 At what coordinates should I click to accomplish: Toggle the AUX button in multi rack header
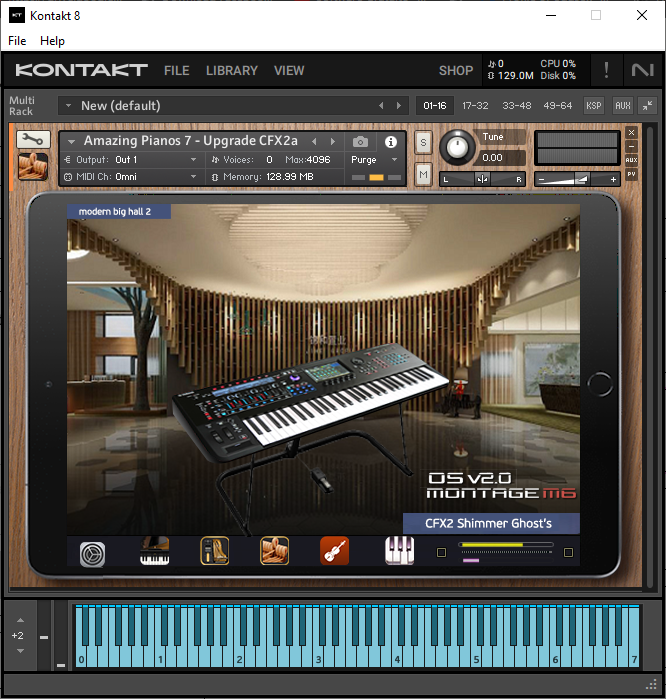(622, 106)
